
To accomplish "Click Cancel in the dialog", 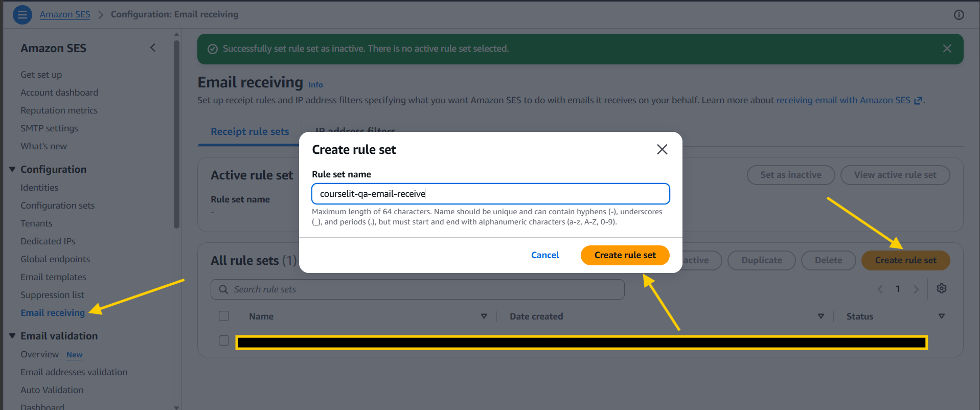I will [x=545, y=255].
